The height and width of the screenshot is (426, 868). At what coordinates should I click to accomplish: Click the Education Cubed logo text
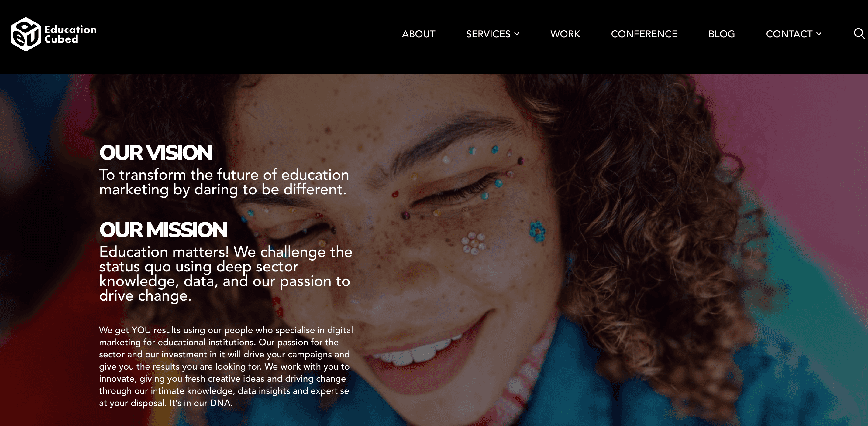click(71, 34)
